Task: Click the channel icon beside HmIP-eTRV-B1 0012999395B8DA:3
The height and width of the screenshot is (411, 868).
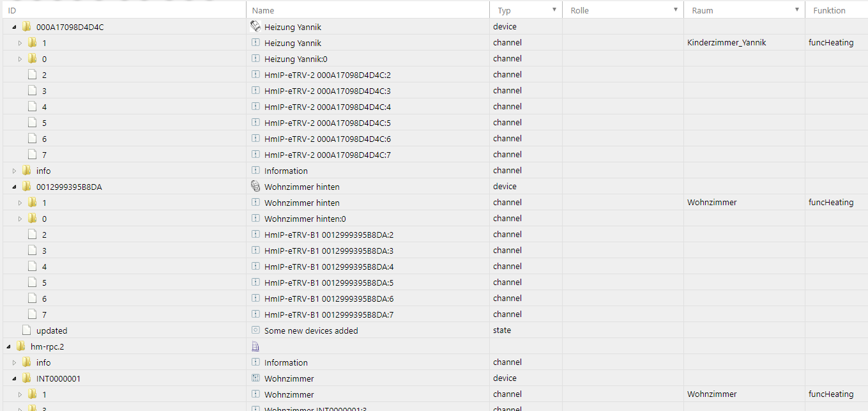Action: point(255,251)
